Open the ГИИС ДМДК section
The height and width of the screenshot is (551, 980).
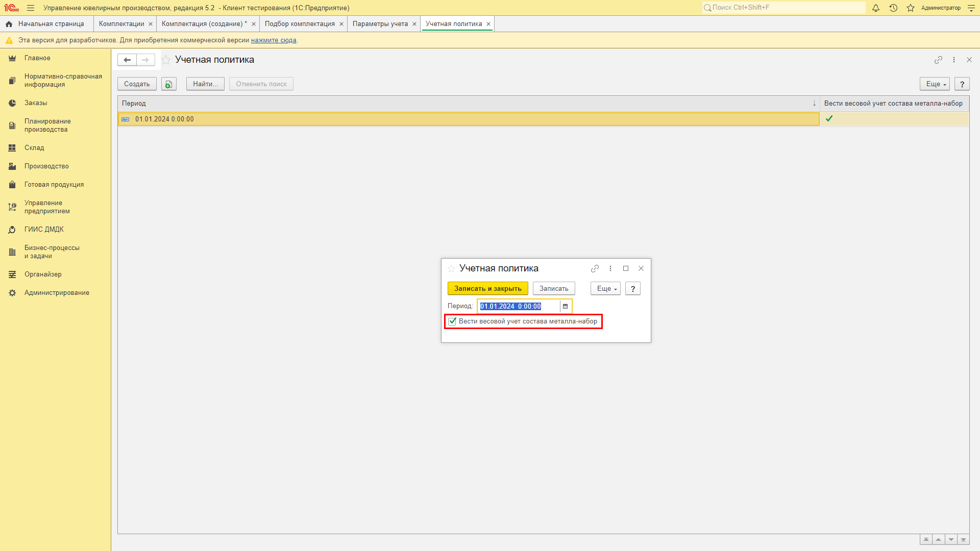[44, 230]
